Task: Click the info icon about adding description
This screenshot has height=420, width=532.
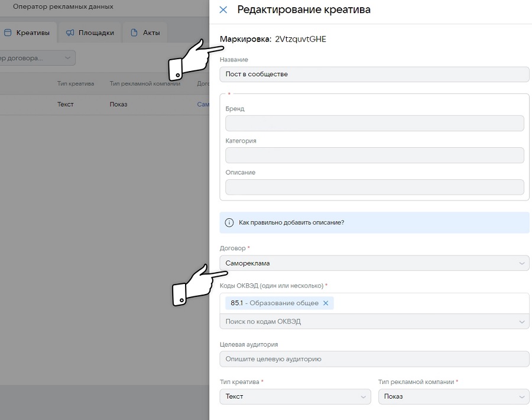Action: tap(229, 223)
